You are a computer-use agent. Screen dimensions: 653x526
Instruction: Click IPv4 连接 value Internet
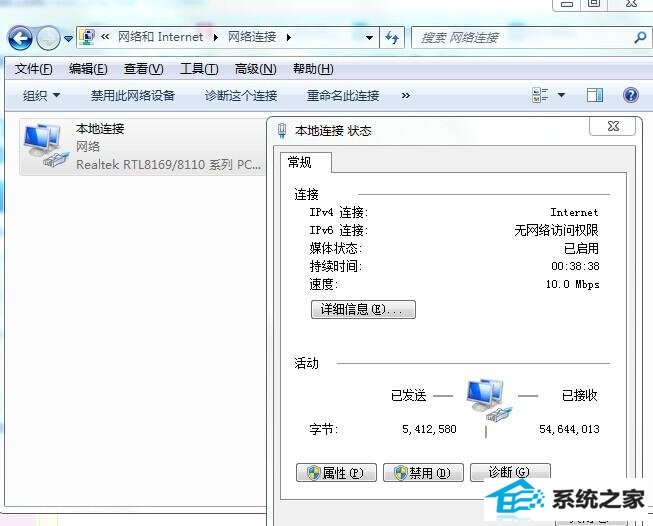[574, 212]
